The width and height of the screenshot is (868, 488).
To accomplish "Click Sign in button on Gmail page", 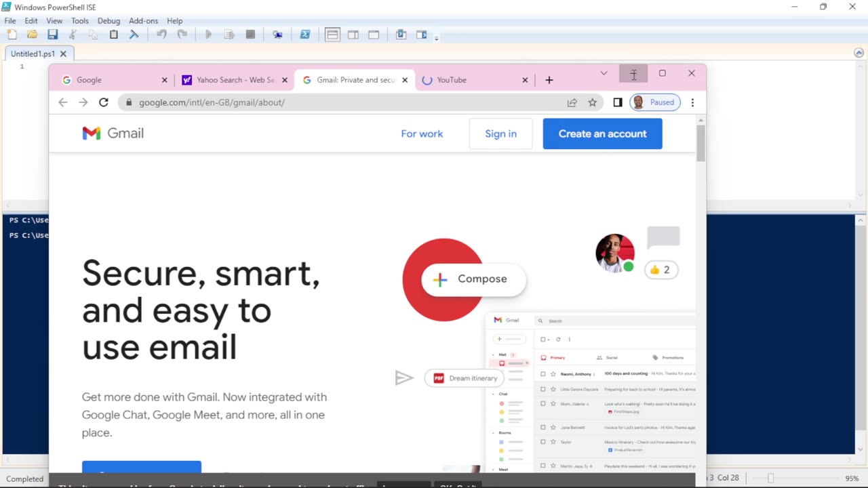I will click(x=501, y=134).
